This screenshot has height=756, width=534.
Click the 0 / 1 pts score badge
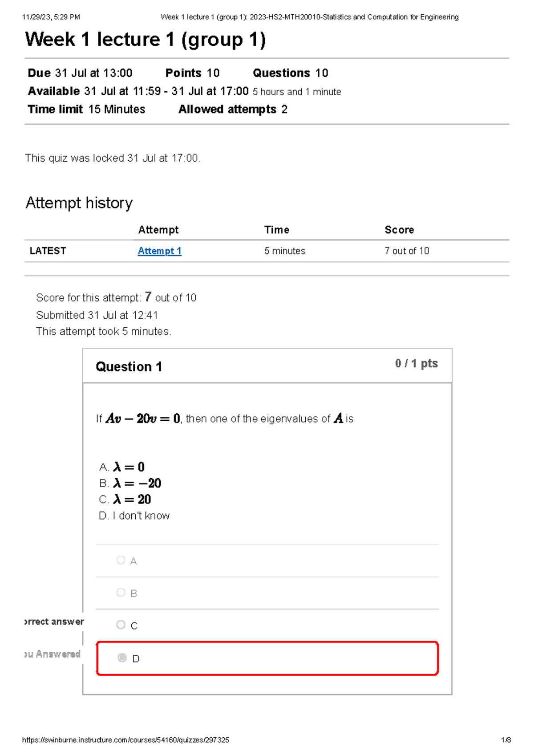tap(416, 364)
